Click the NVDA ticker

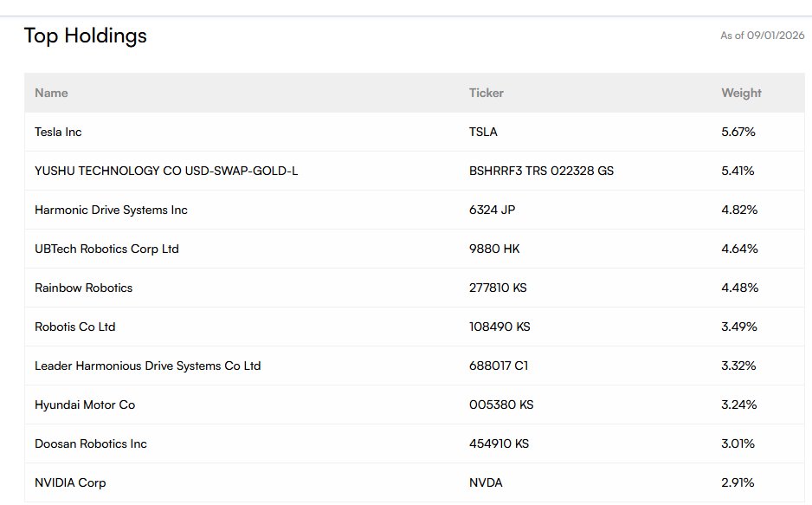click(x=486, y=482)
